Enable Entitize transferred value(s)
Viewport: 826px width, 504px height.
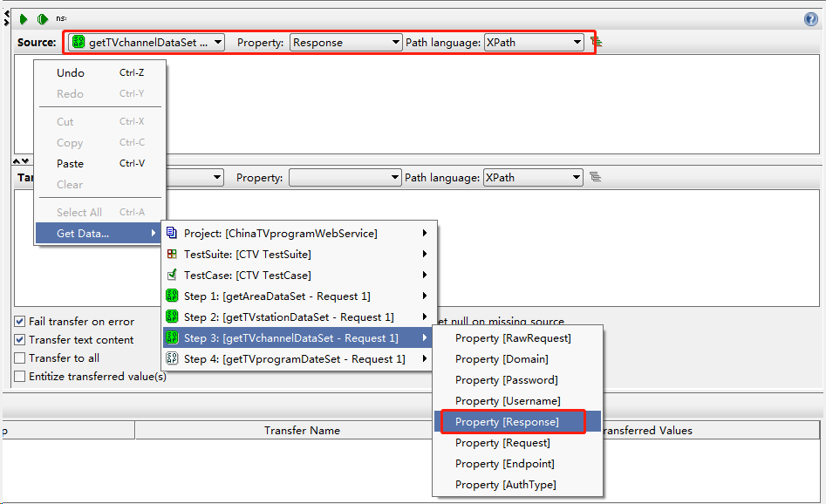[x=20, y=376]
